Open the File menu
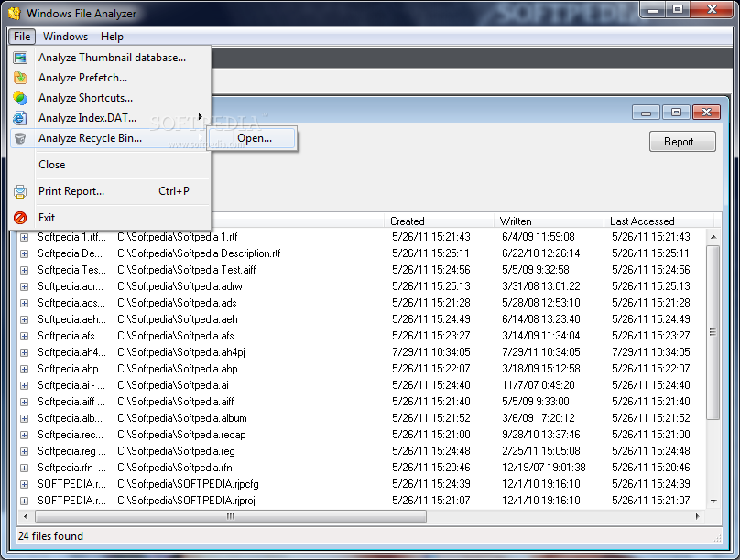The image size is (740, 560). 22,37
